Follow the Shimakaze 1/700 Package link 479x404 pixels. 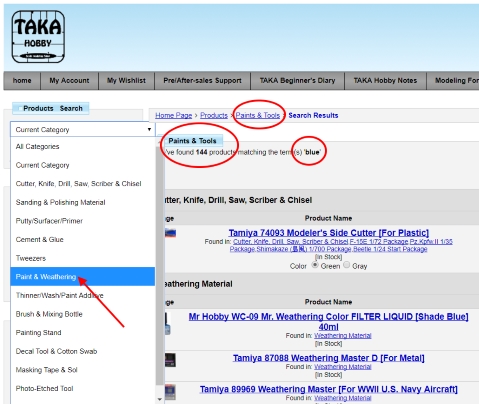pyautogui.click(x=304, y=249)
